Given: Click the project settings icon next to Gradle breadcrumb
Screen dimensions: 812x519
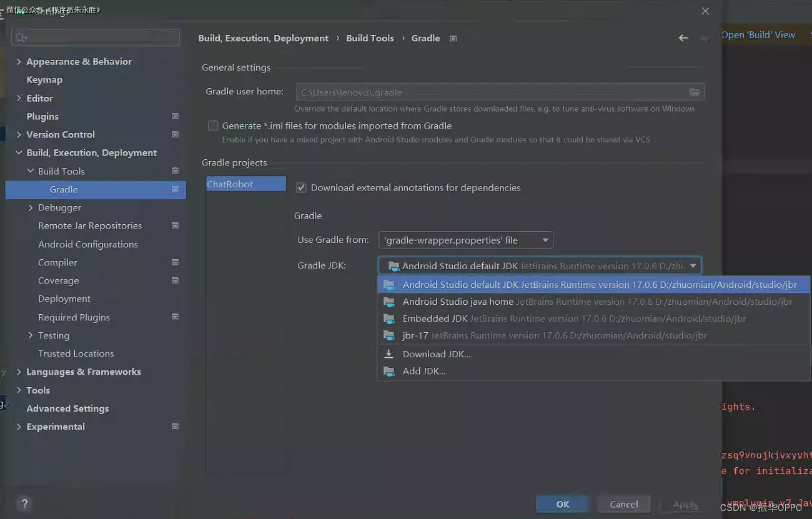Looking at the screenshot, I should point(453,39).
